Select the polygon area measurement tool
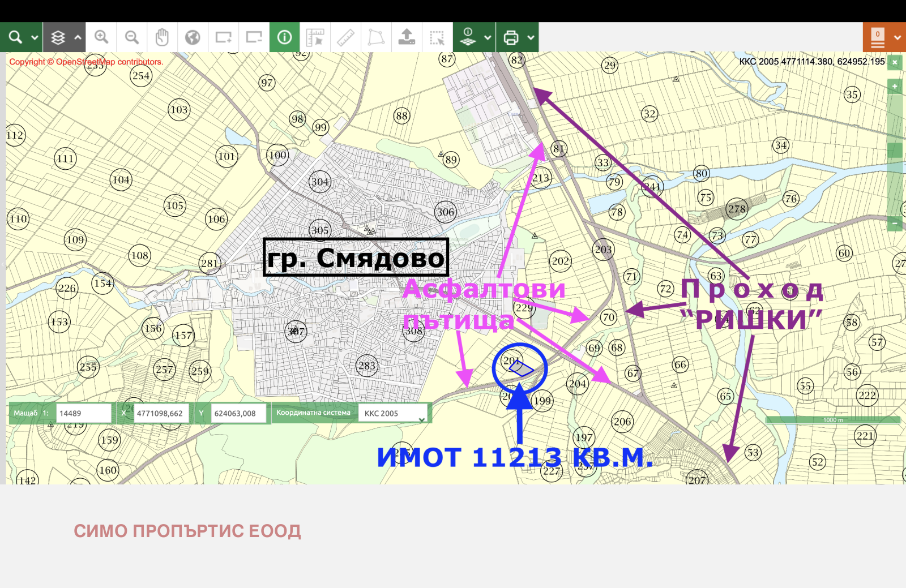Screen dimensions: 906x588 click(x=375, y=37)
